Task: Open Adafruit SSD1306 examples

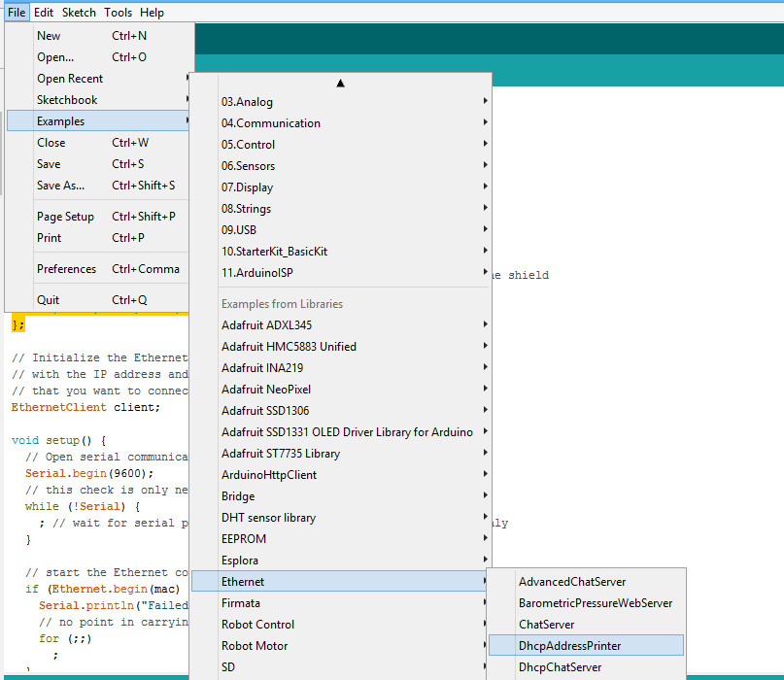Action: (x=340, y=411)
